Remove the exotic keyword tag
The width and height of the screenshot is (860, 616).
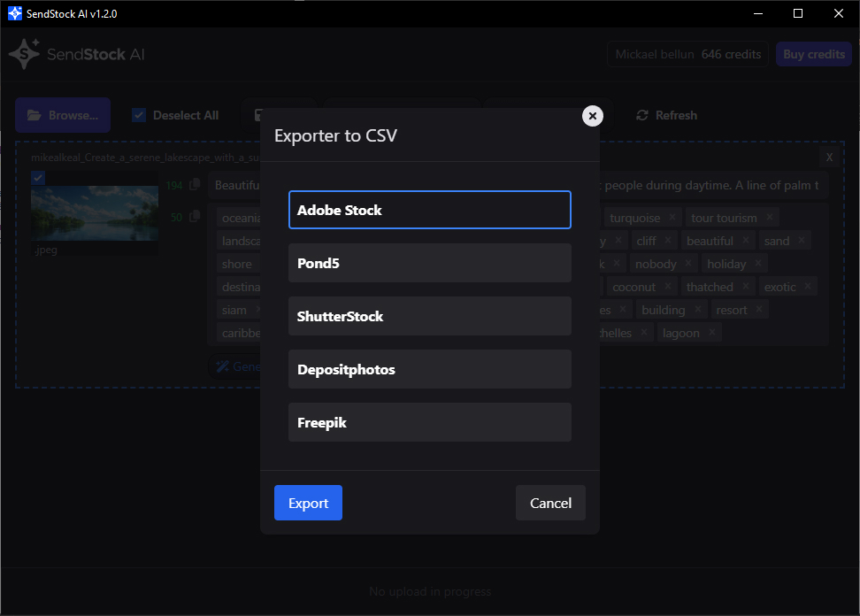point(808,287)
